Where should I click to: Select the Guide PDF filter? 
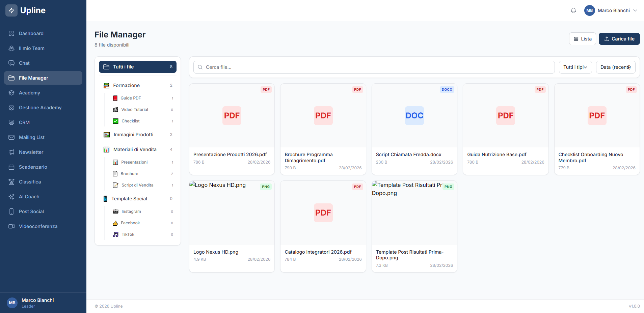[x=130, y=98]
